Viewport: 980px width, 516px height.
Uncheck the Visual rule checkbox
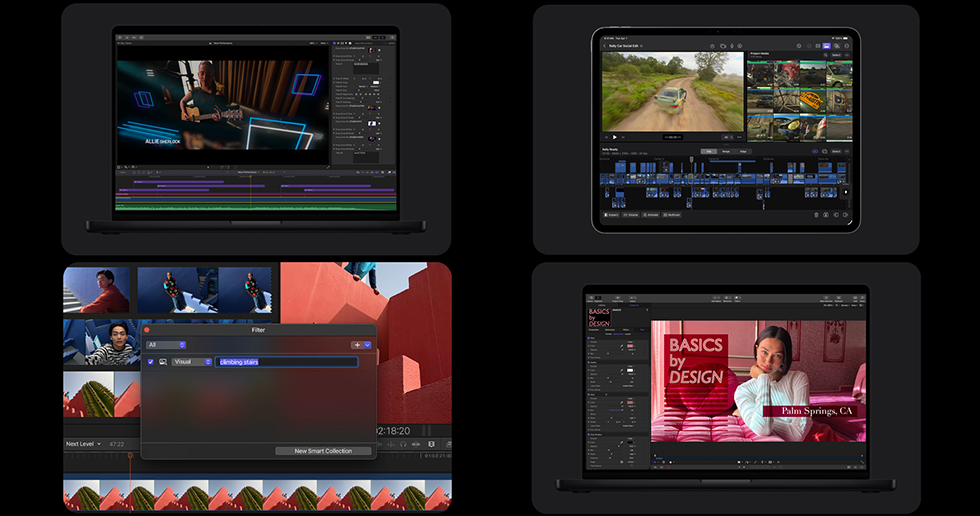151,362
